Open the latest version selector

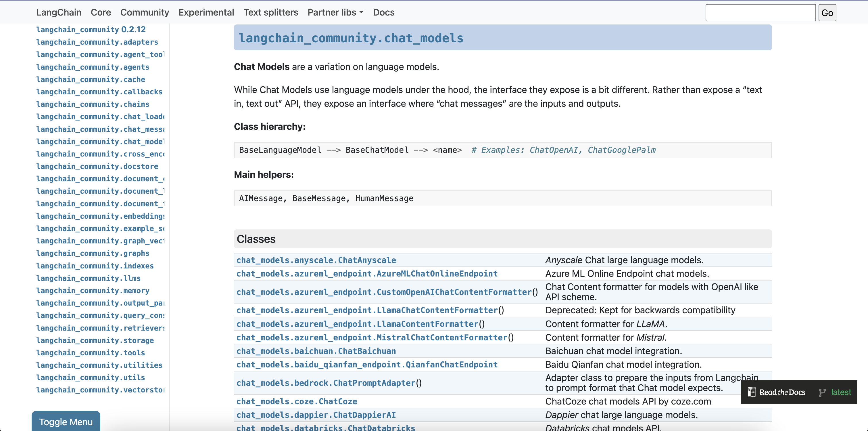tap(840, 392)
